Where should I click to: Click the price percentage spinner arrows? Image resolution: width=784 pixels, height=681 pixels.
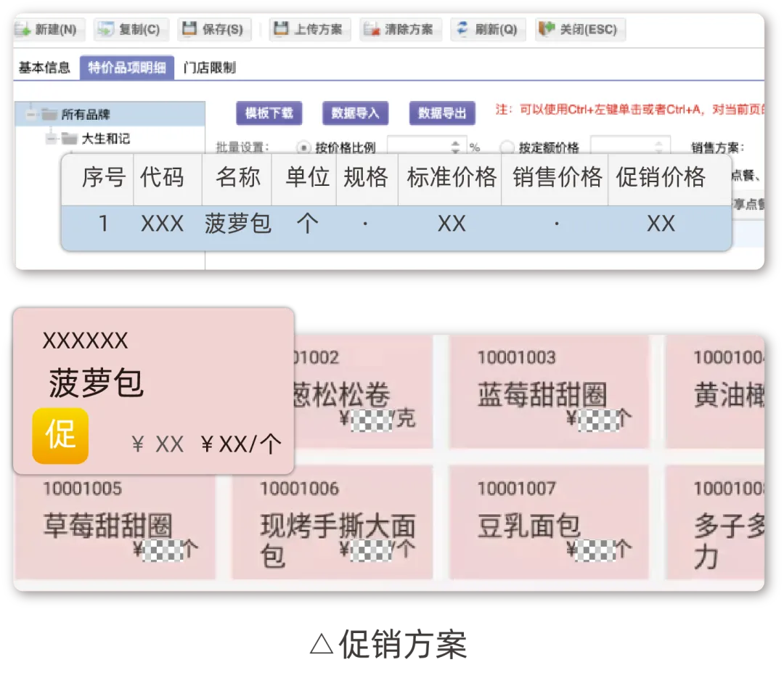point(455,147)
